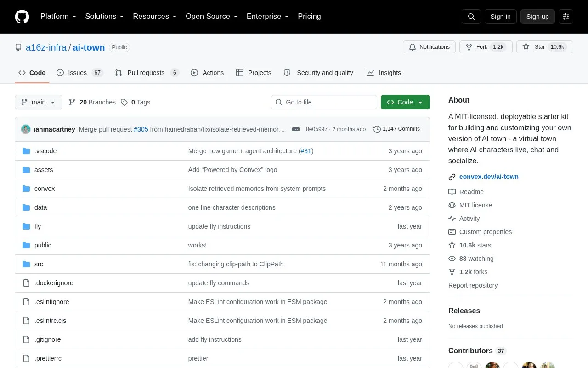Open the Enterprise menu
The width and height of the screenshot is (588, 368).
[x=268, y=17]
